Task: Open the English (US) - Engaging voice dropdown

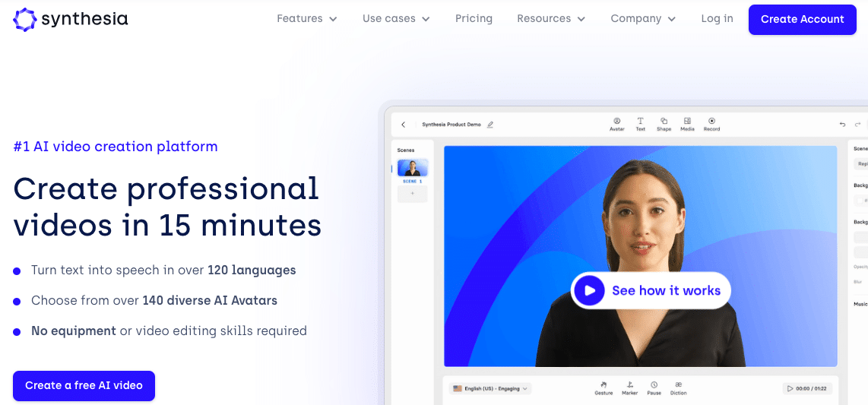Action: (x=490, y=388)
